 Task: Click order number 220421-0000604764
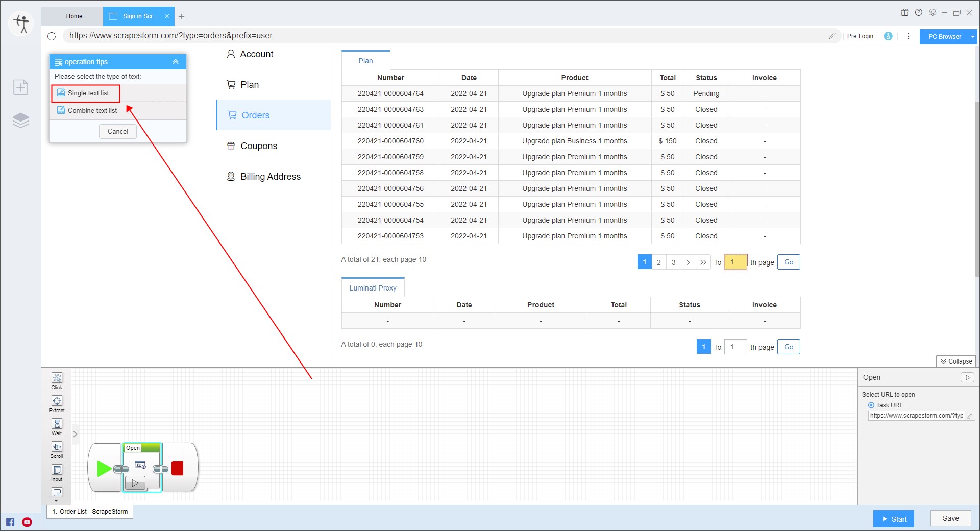pyautogui.click(x=390, y=94)
